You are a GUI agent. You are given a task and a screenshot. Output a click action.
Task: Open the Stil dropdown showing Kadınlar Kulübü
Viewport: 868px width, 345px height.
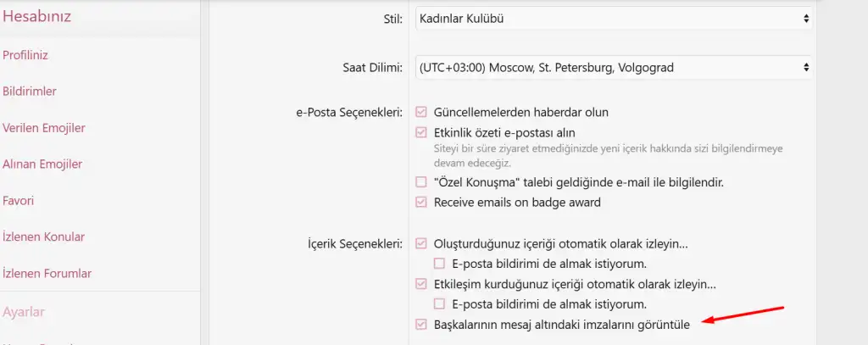[614, 19]
